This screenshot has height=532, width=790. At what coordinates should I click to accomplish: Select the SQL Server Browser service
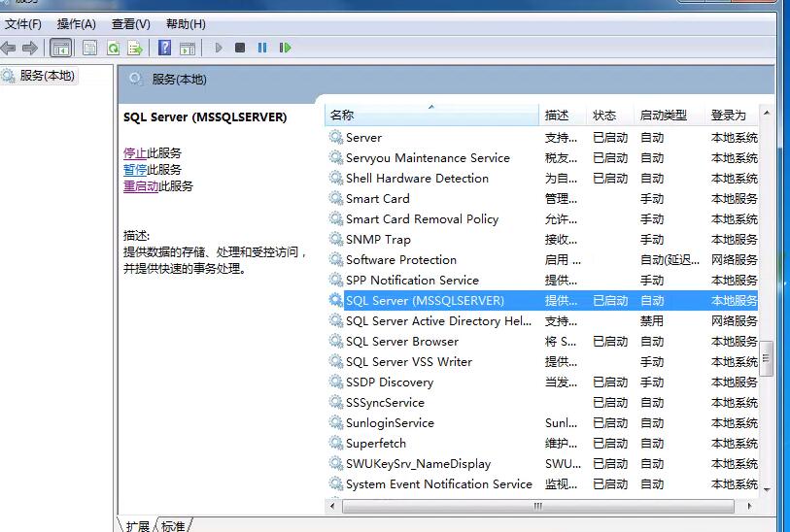tap(542, 342)
